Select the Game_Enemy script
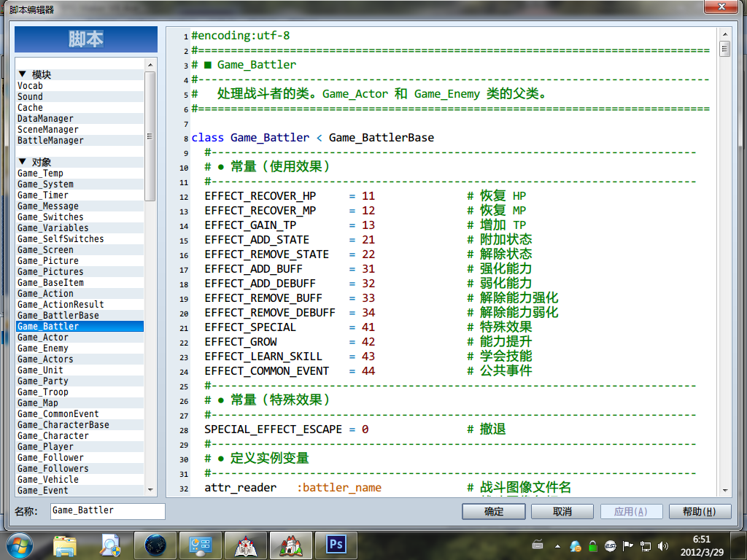Image resolution: width=747 pixels, height=560 pixels. point(80,349)
